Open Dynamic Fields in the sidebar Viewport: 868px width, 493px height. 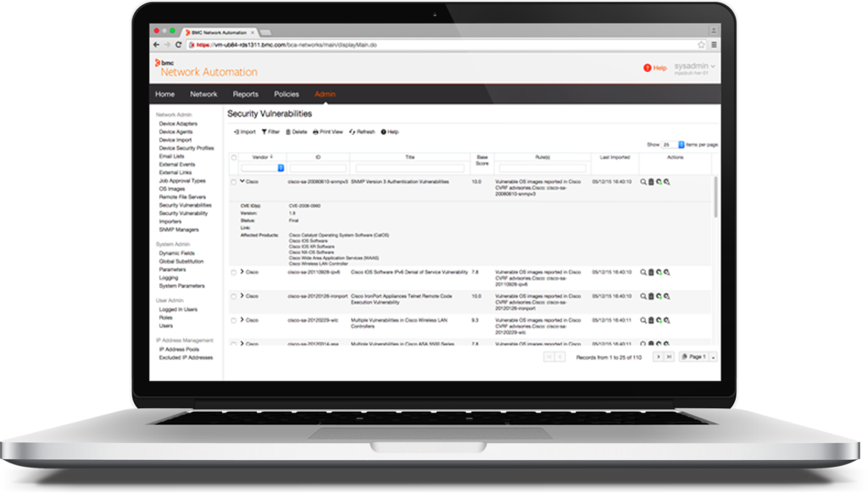click(177, 253)
